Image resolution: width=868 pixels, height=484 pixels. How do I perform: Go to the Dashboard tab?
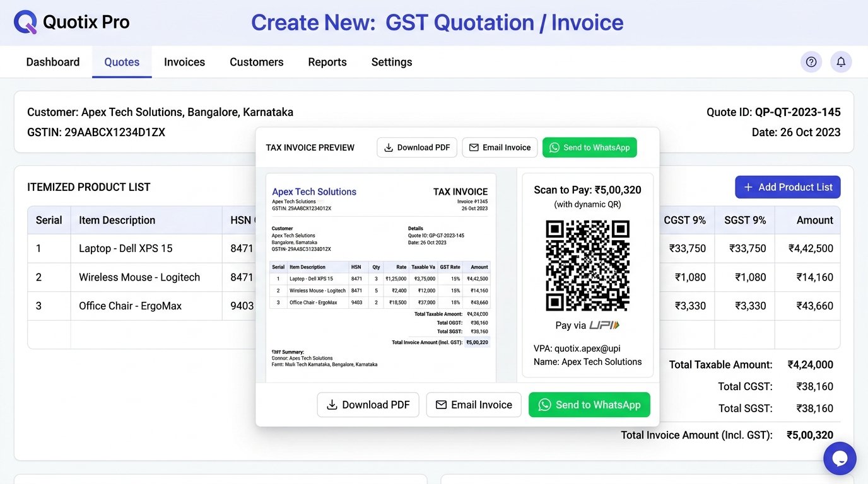point(53,62)
